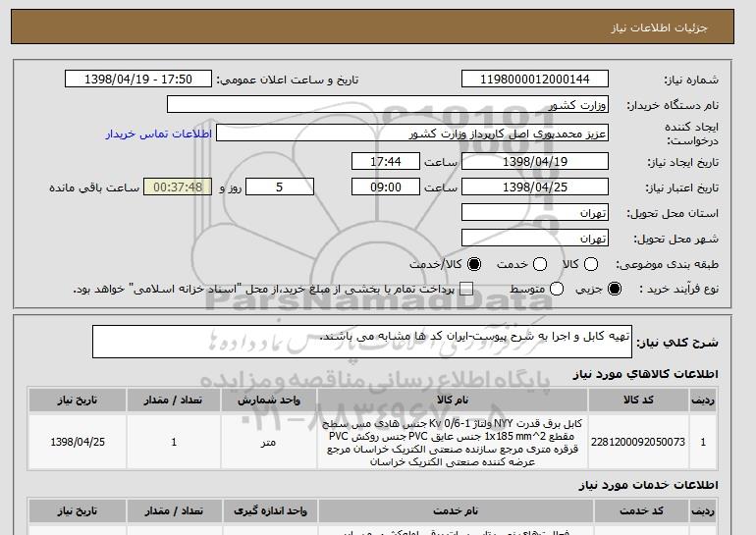Select the کالا radio button

[x=591, y=264]
